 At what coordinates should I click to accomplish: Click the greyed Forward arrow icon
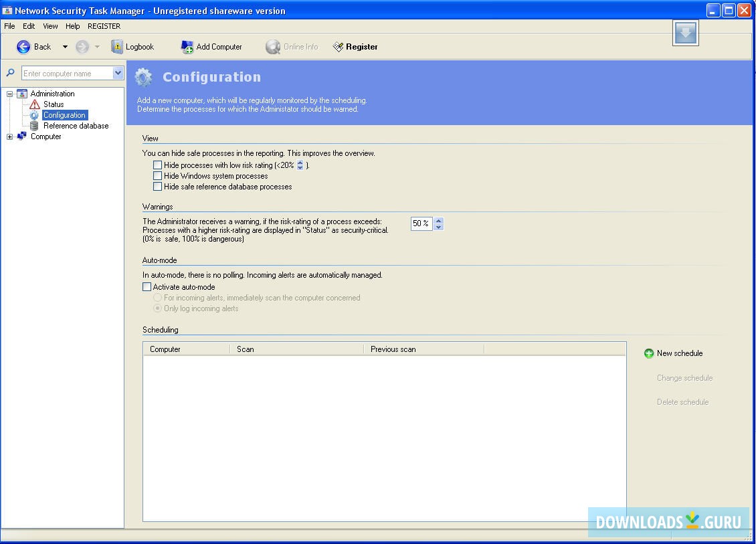click(x=82, y=47)
